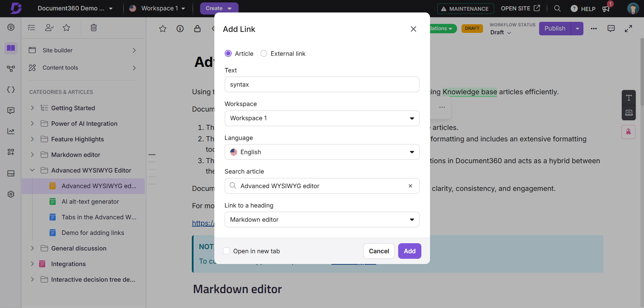Open the More options ellipsis near Publish

tap(594, 28)
